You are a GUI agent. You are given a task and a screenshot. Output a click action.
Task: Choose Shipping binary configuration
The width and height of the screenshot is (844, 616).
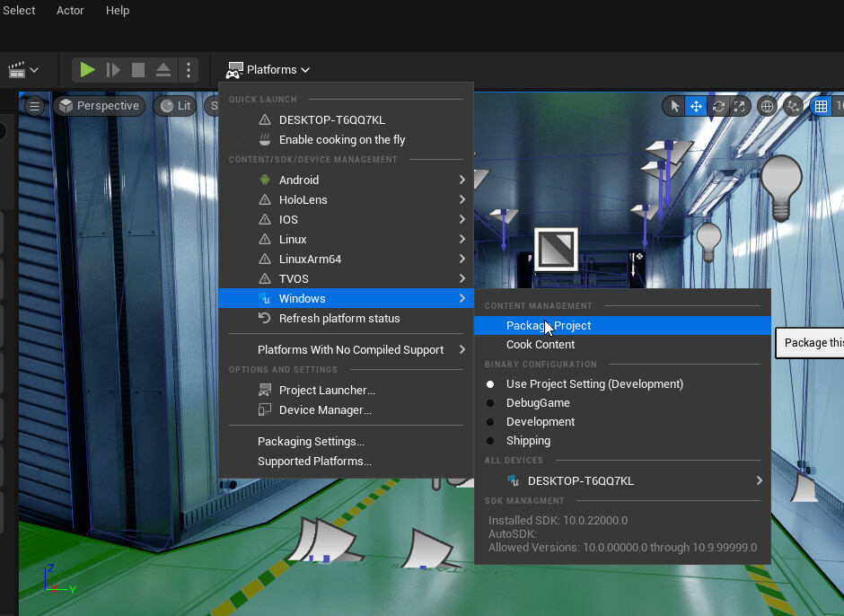point(528,441)
